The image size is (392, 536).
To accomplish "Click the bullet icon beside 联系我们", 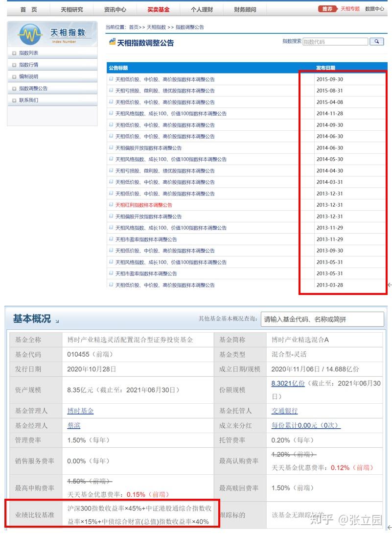I will click(x=14, y=100).
